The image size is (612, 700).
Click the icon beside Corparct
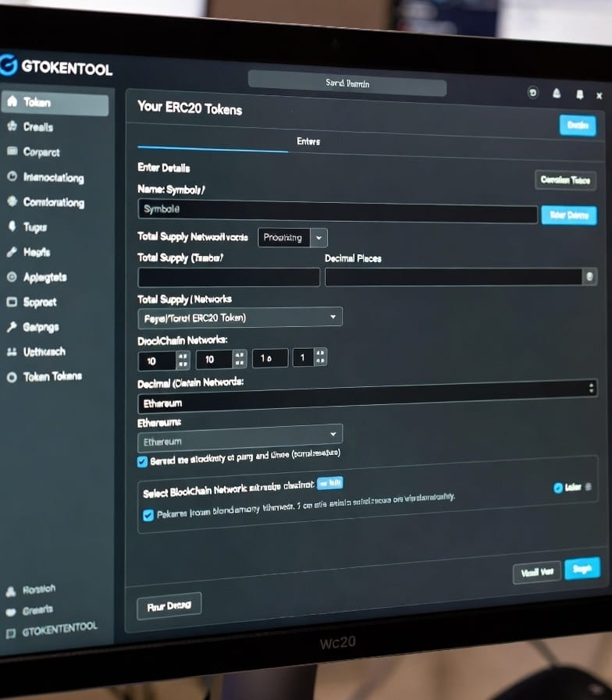(x=12, y=151)
